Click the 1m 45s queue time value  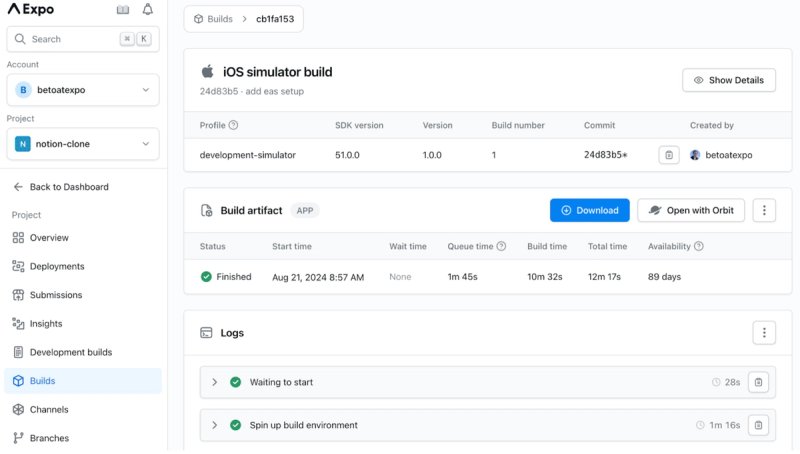tap(462, 276)
